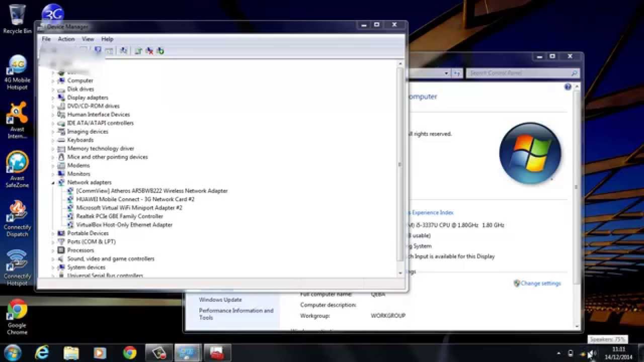Open Windows Media Player from the taskbar
Screen dimensions: 644x362
100,352
